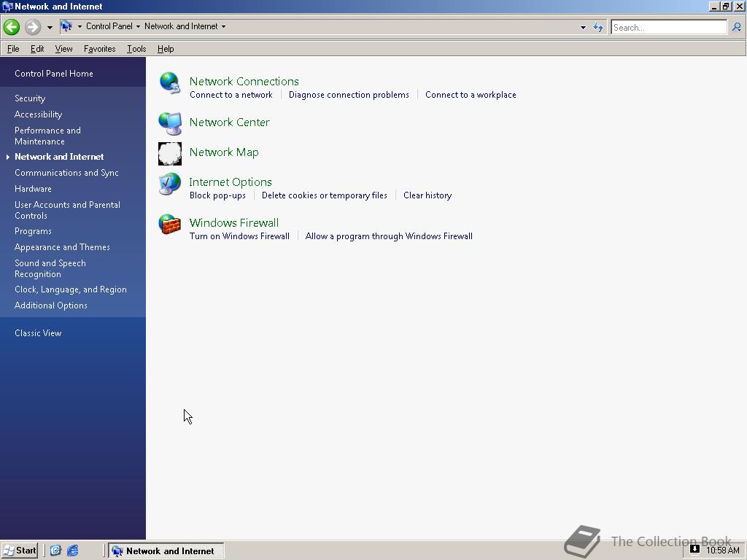Select Hardware in the sidebar
747x560 pixels.
[x=33, y=189]
